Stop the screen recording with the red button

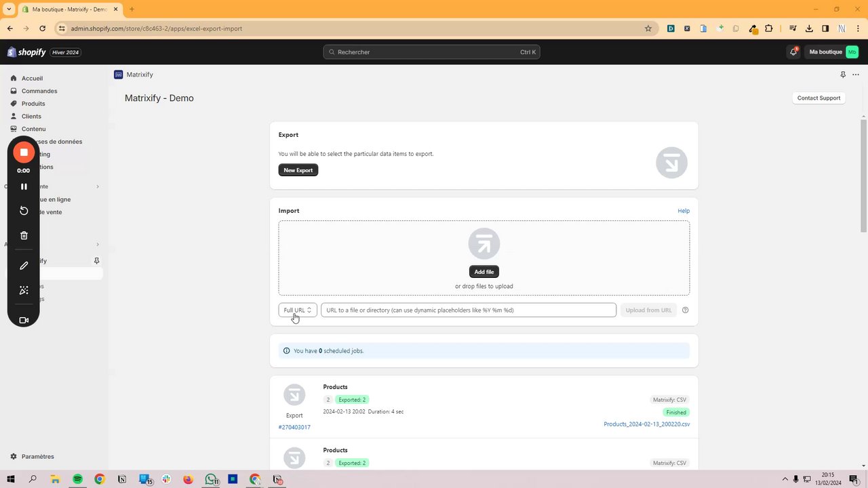[24, 152]
